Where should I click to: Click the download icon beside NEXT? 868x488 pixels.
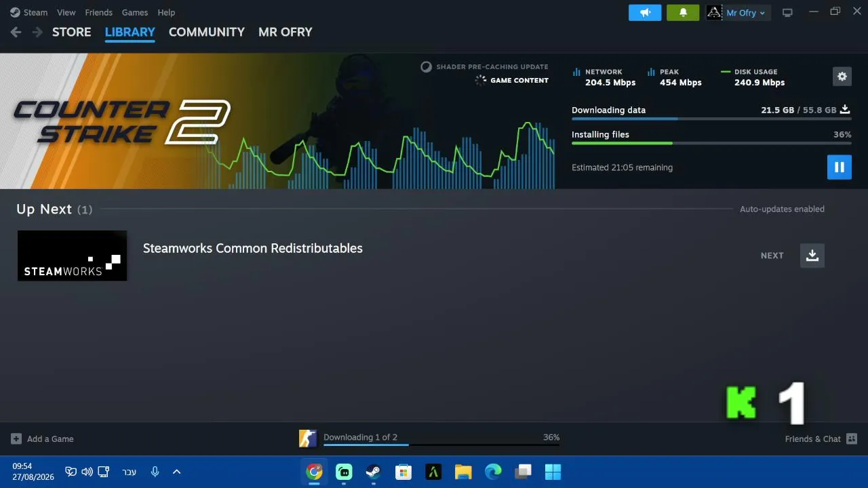pos(812,256)
